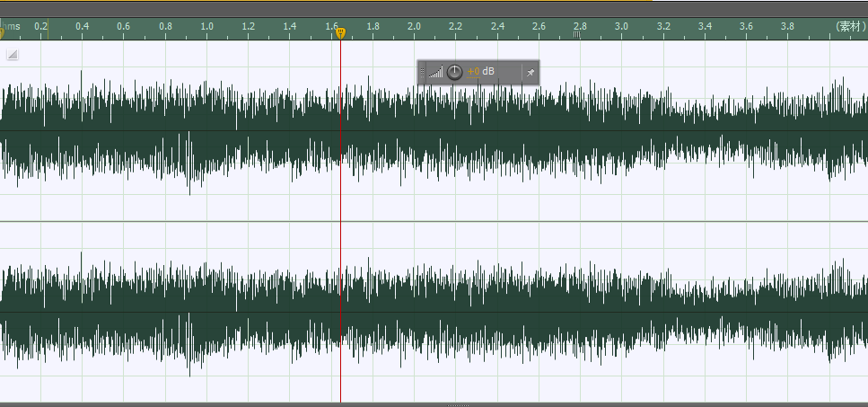Image resolution: width=868 pixels, height=407 pixels.
Task: Click the hms time format label
Action: coord(11,27)
